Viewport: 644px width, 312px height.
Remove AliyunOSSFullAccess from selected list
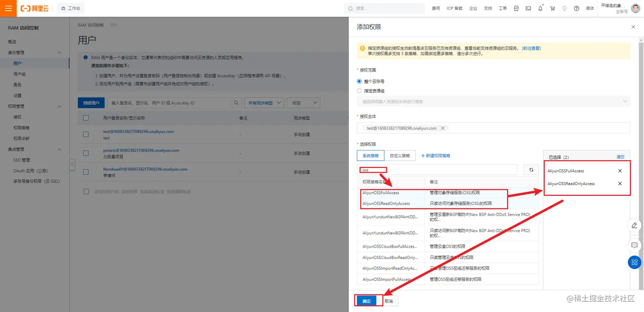[x=620, y=171]
